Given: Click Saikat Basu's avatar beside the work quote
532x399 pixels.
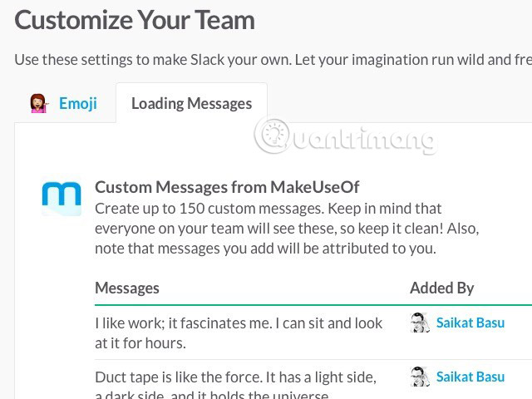Looking at the screenshot, I should tap(420, 323).
